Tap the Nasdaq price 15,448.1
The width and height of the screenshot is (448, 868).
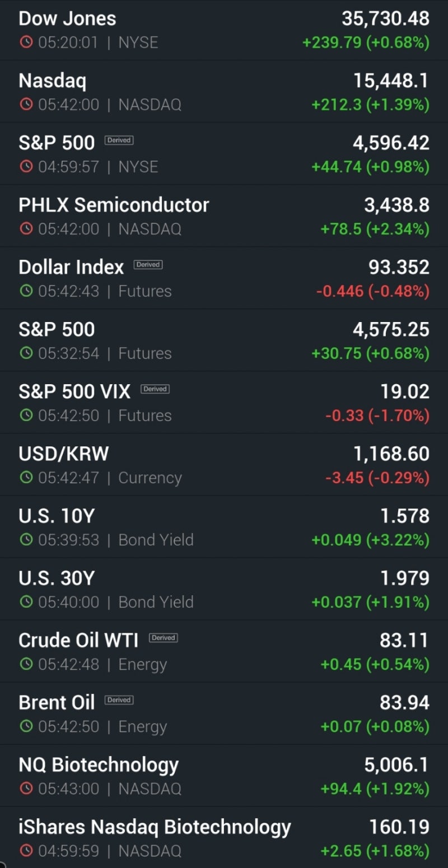point(390,81)
